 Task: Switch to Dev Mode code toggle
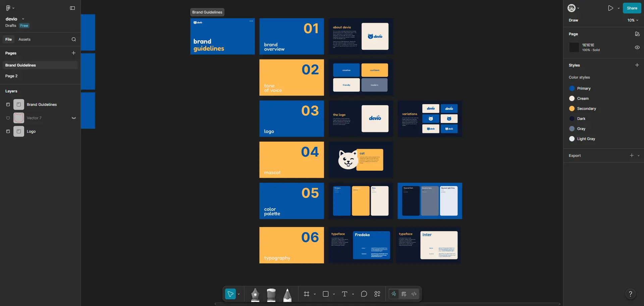[x=414, y=294]
